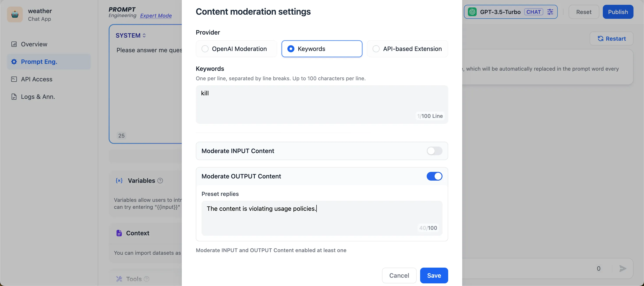Open the GPT-3.5-Turbo model selector

point(500,12)
